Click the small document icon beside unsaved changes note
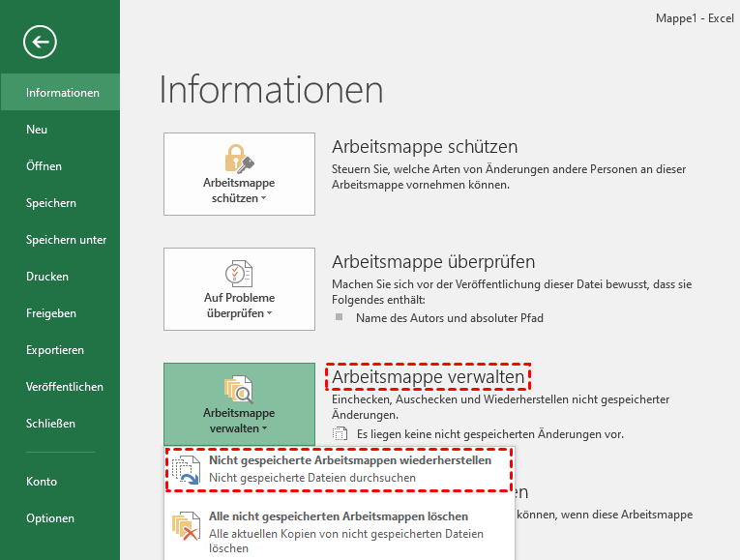The image size is (740, 560). pyautogui.click(x=340, y=434)
